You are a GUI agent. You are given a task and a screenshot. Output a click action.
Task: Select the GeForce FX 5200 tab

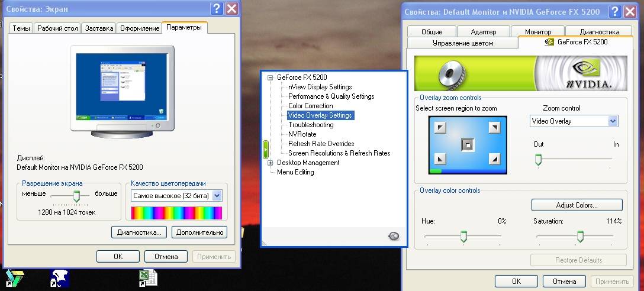[x=576, y=42]
